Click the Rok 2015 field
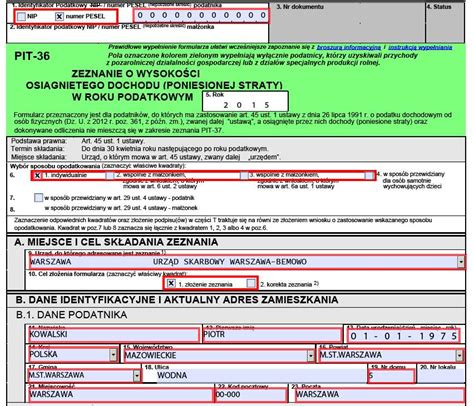Image resolution: width=474 pixels, height=406 pixels. [x=245, y=101]
